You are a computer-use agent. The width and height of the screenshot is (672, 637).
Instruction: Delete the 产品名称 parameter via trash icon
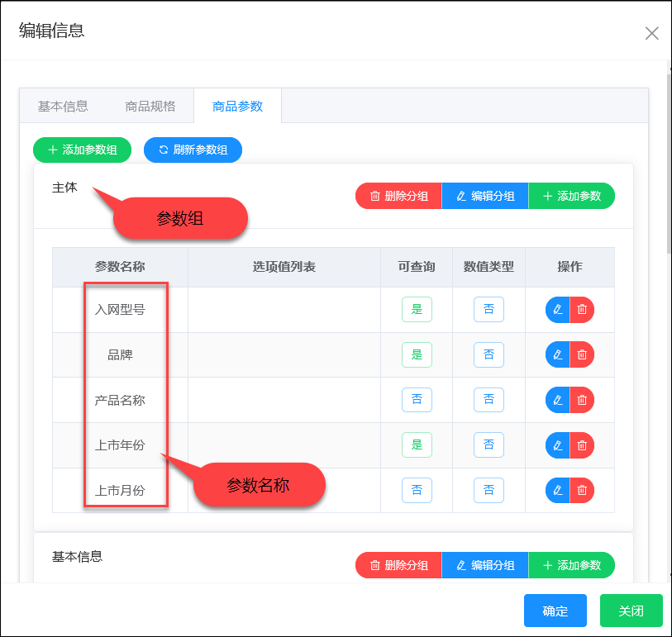coord(582,400)
